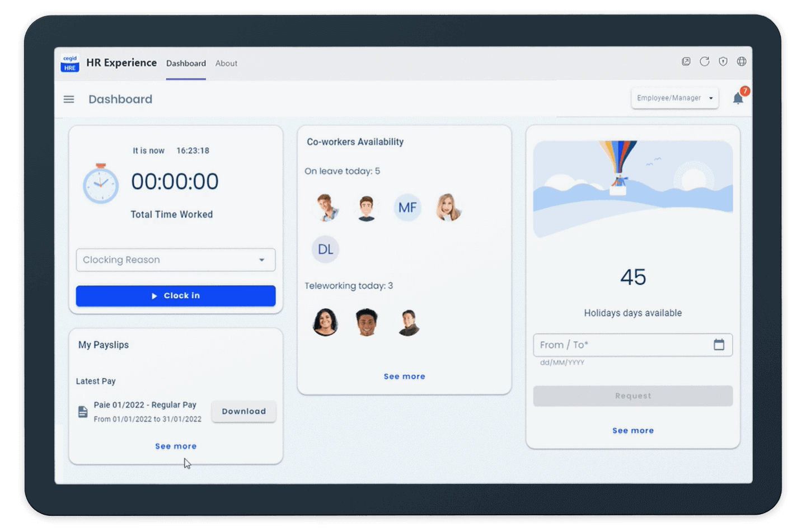Click the payslip document icon next to Paie 01/2022
The width and height of the screenshot is (806, 532).
82,411
